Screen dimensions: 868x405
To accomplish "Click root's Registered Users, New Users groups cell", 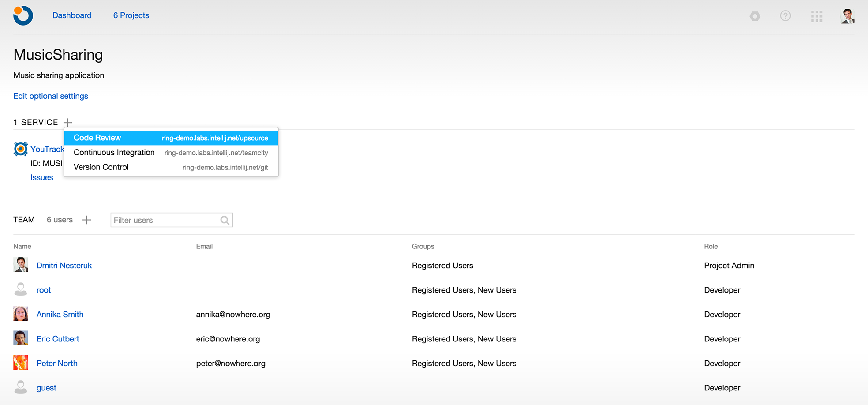I will pos(464,290).
